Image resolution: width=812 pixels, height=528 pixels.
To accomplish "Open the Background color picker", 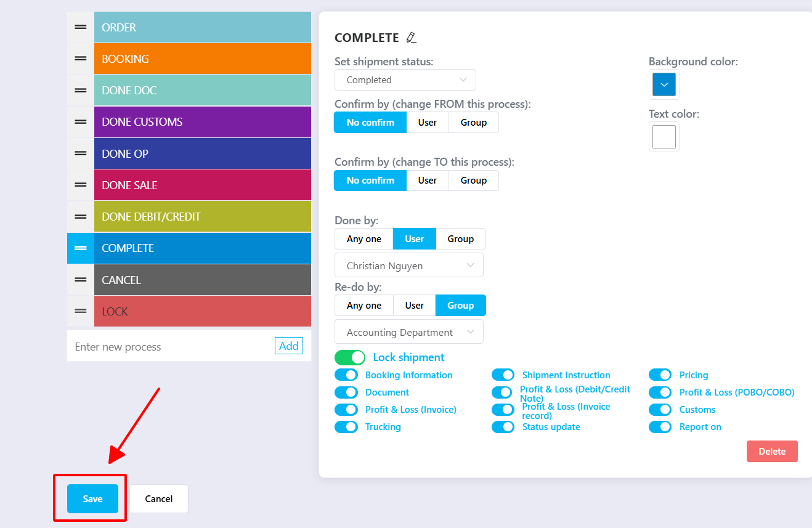I will click(664, 84).
